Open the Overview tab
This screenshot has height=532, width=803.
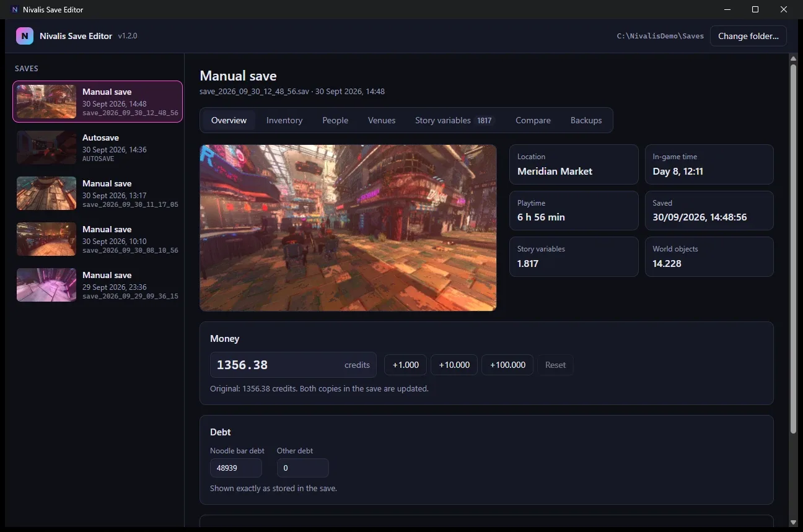(x=229, y=120)
